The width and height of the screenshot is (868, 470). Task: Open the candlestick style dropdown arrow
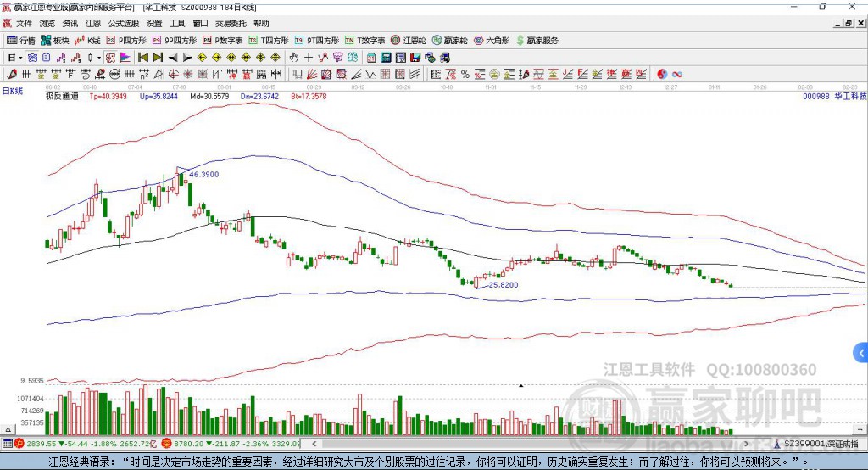[98, 58]
